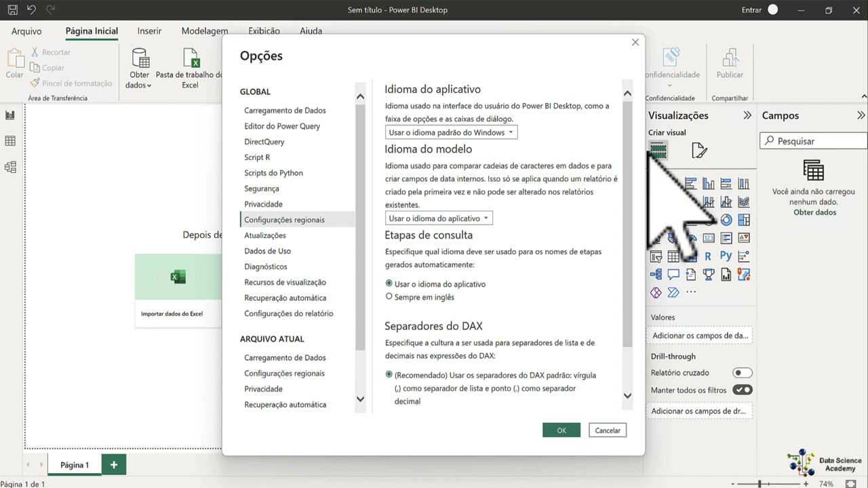The height and width of the screenshot is (488, 868).
Task: Pick the multi-row card visual
Action: [726, 238]
